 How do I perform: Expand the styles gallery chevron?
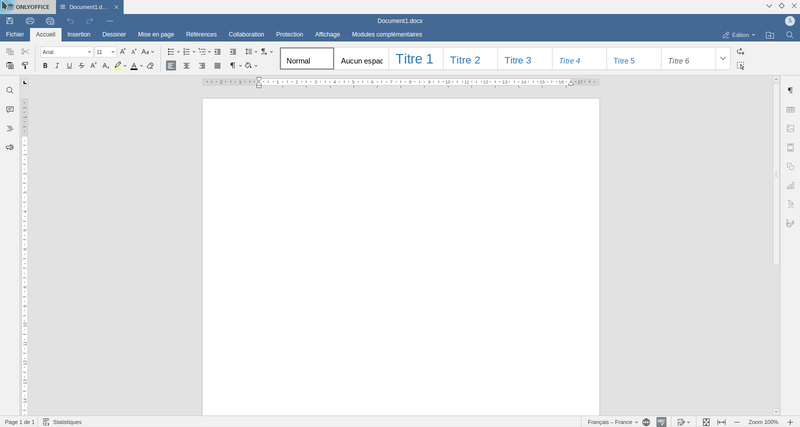pyautogui.click(x=722, y=59)
